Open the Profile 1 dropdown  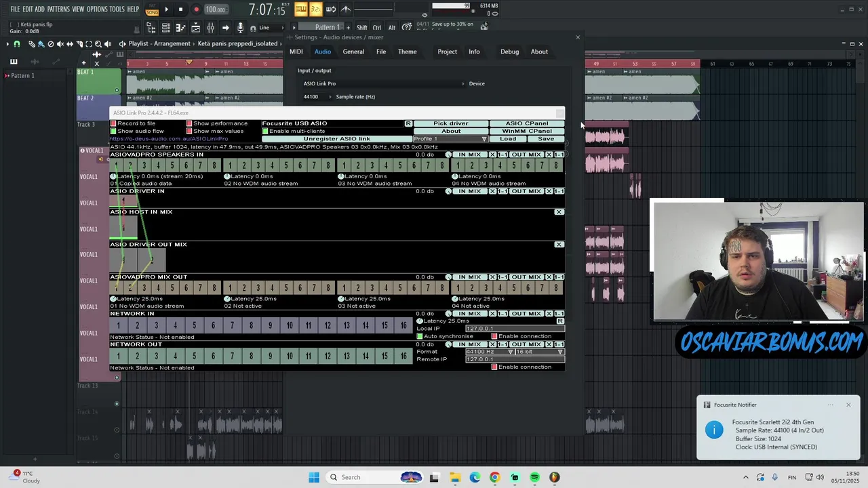[x=451, y=139]
